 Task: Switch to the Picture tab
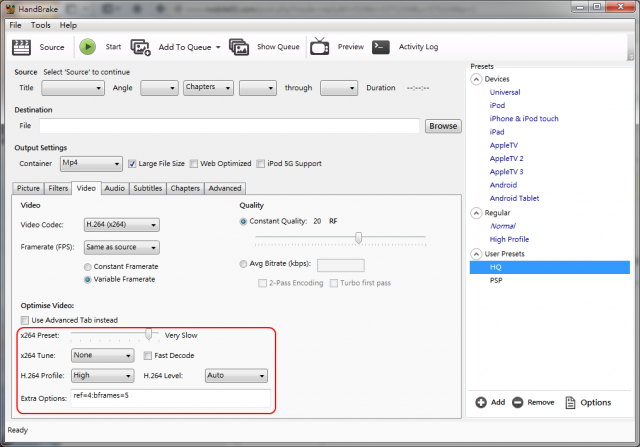(x=28, y=188)
